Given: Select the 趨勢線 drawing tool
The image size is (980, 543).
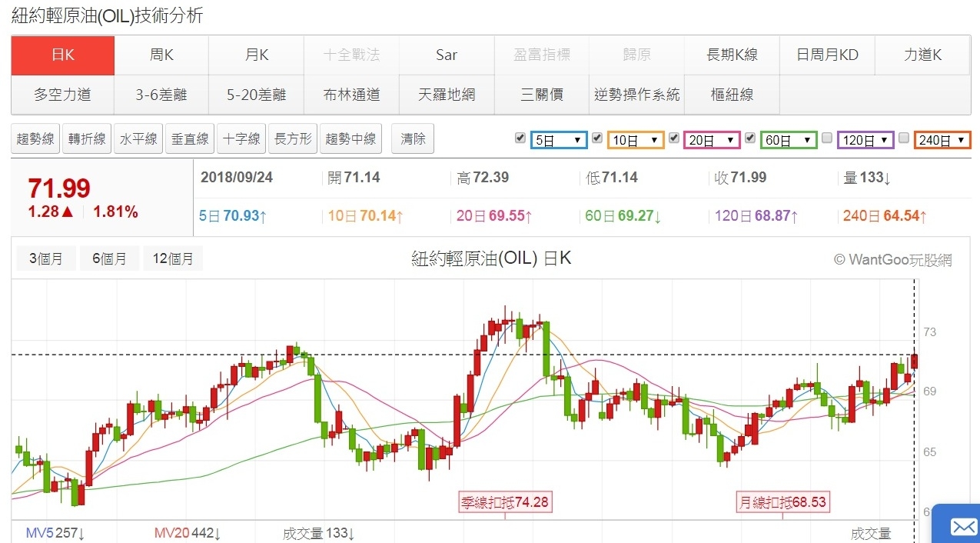Looking at the screenshot, I should (35, 139).
